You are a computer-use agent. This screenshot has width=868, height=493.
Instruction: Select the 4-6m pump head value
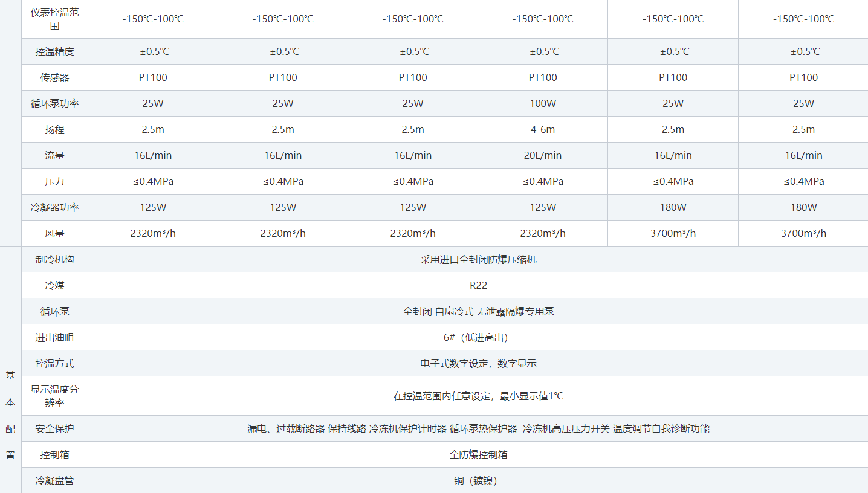[x=542, y=129]
